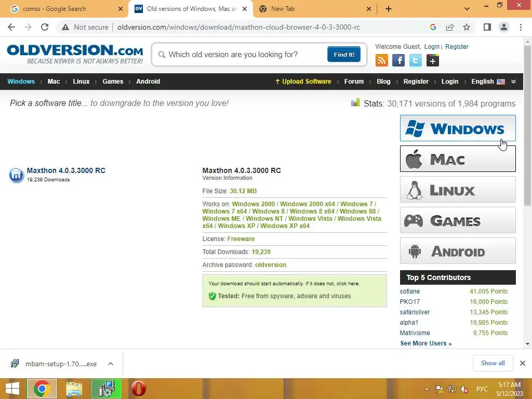Viewport: 532px width, 399px height.
Task: Click the address bar URL
Action: coord(238,27)
